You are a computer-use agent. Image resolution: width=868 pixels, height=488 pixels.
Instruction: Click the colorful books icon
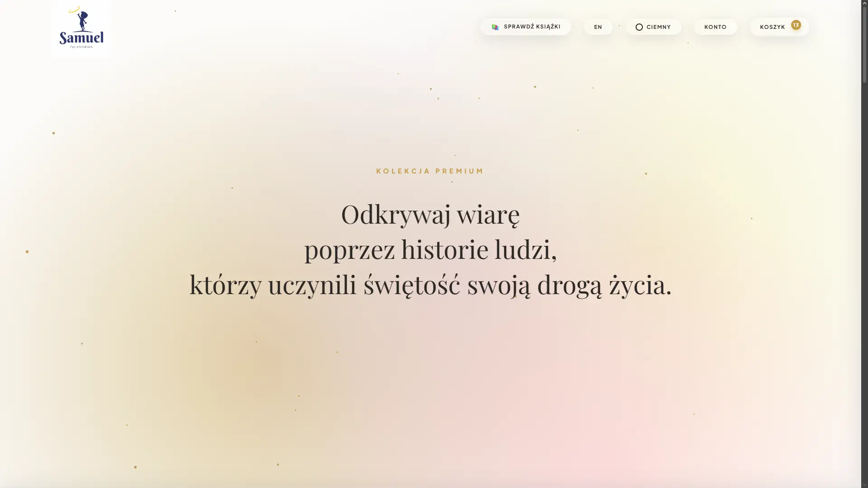[x=495, y=27]
